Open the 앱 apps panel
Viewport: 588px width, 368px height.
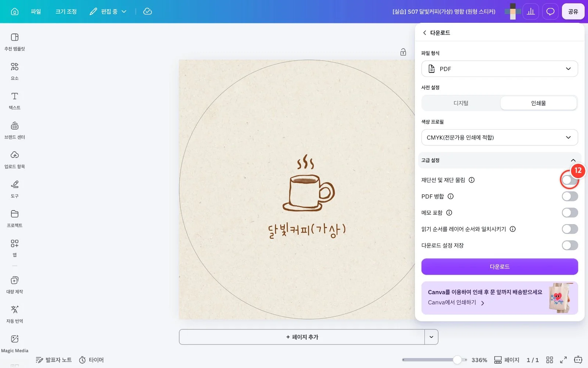[15, 248]
